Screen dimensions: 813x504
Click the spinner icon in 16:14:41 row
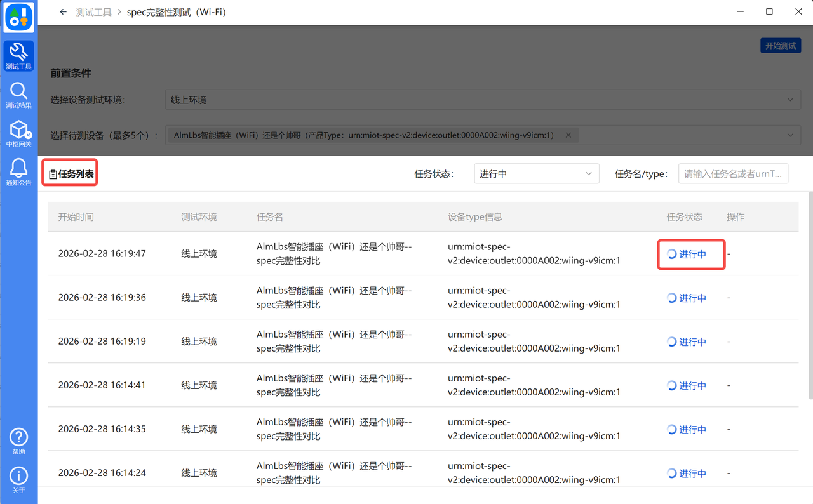click(672, 385)
